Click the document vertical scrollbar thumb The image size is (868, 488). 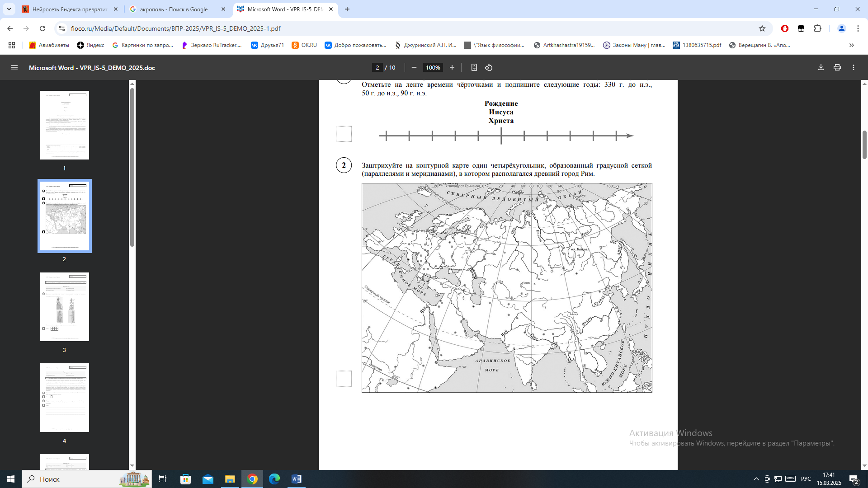(864, 145)
